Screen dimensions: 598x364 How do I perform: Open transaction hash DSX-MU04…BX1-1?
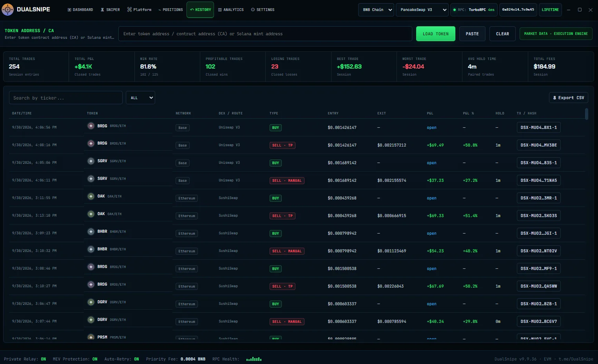538,127
